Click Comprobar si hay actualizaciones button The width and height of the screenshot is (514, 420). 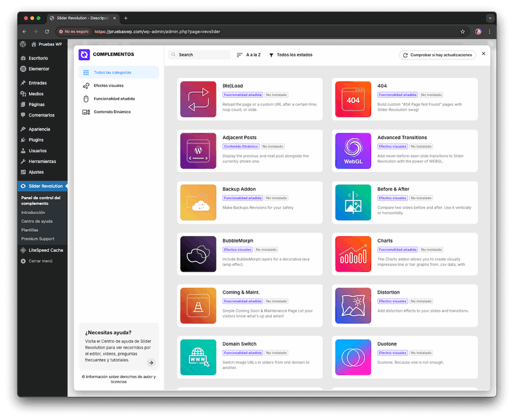pos(437,55)
